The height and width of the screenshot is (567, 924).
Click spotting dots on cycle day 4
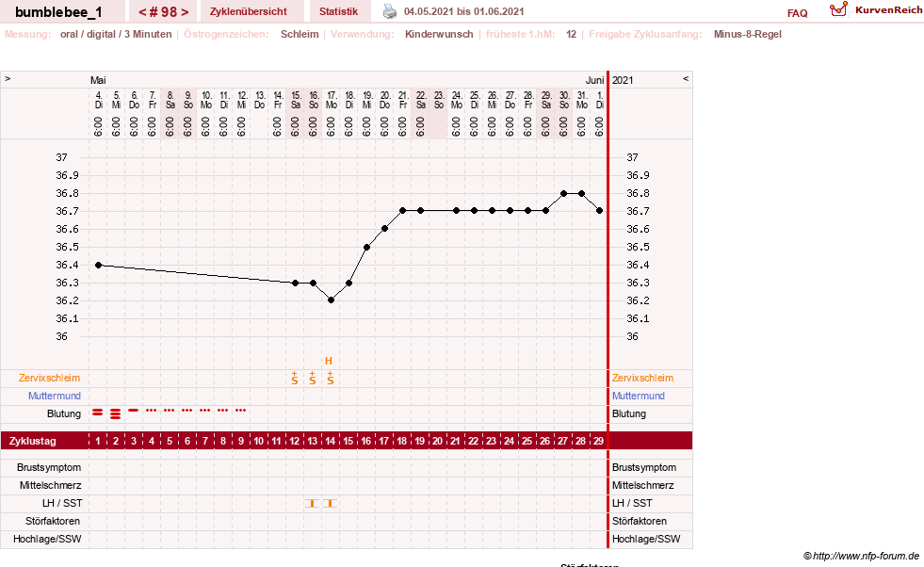point(152,410)
